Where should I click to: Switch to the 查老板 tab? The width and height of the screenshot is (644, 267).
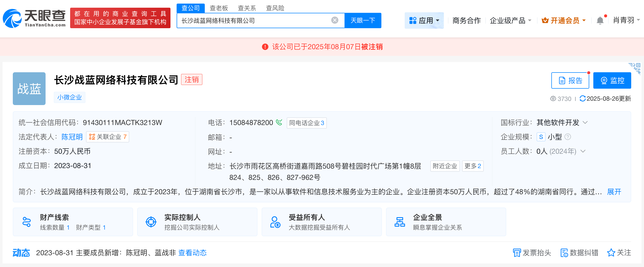click(x=219, y=8)
